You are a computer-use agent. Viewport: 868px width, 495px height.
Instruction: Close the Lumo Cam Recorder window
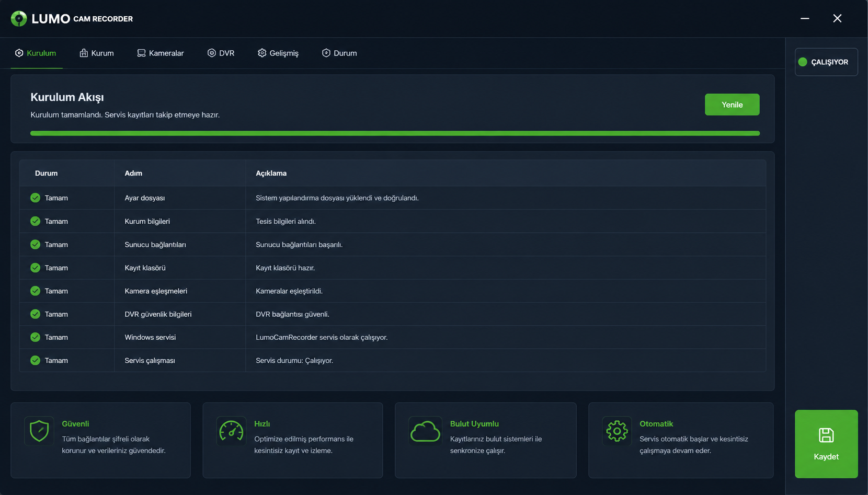coord(837,18)
